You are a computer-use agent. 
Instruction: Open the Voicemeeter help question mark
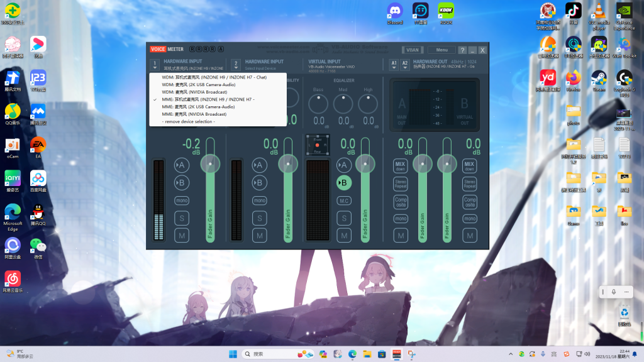coord(462,50)
